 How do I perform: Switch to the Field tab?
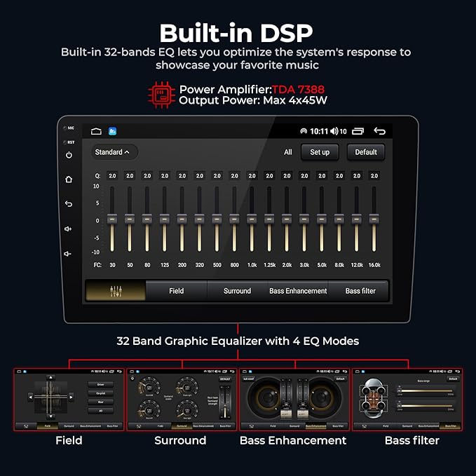(176, 291)
